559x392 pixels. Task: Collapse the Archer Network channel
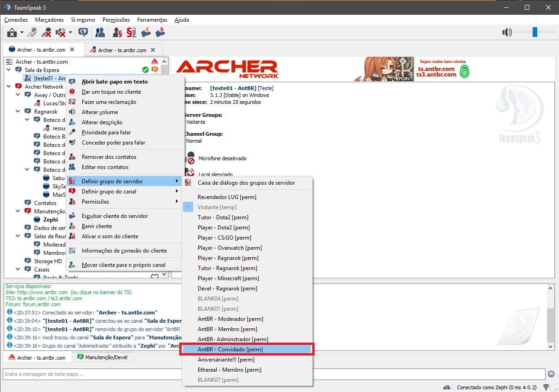click(9, 86)
